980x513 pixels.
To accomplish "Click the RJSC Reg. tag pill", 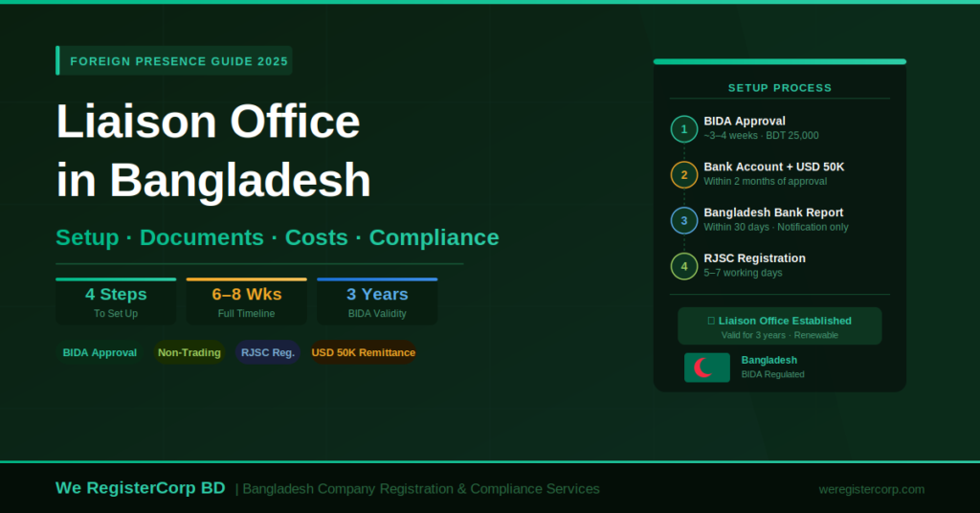I will pos(268,352).
